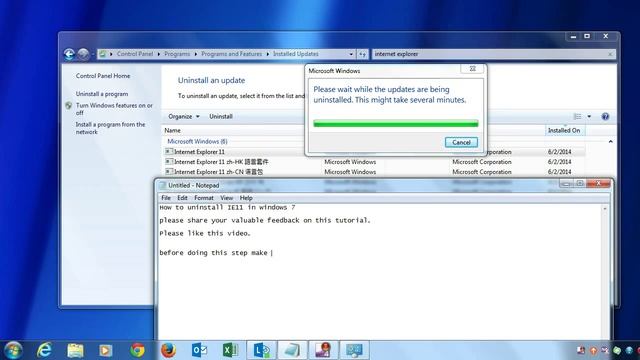This screenshot has width=640, height=360.
Task: Click Notepad vertical scrollbar up arrow
Action: 605,209
